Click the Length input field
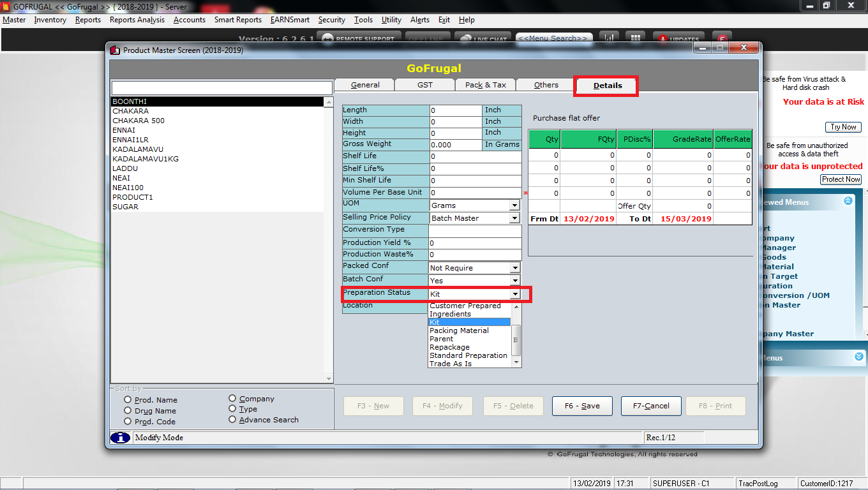Viewport: 868px width, 490px height. pyautogui.click(x=456, y=110)
